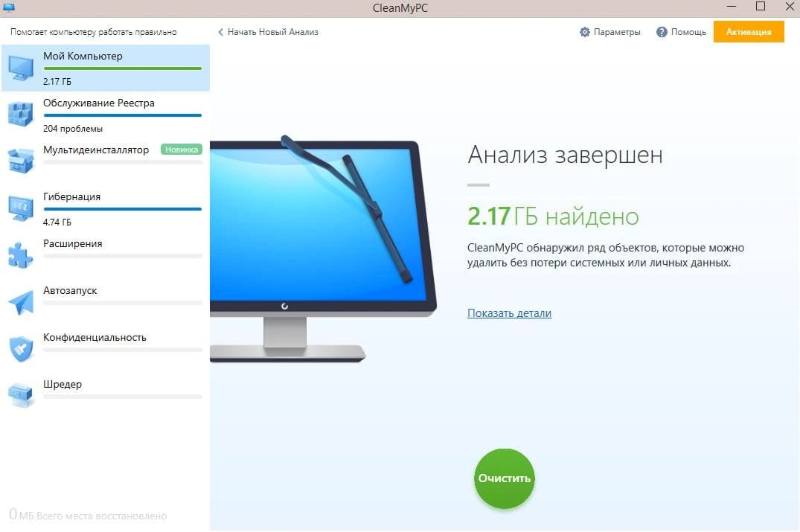
Task: Select the Шредер section
Action: point(106,397)
